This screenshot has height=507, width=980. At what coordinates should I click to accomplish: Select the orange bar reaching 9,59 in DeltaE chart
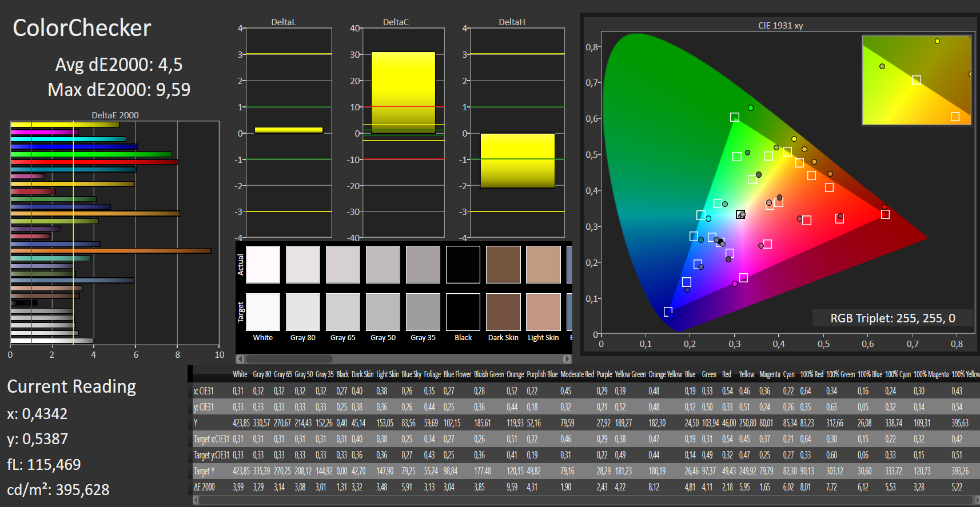click(111, 251)
